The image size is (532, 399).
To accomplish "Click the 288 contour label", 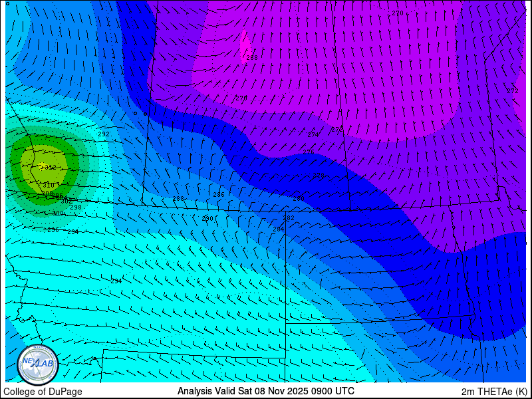I will coord(178,198).
